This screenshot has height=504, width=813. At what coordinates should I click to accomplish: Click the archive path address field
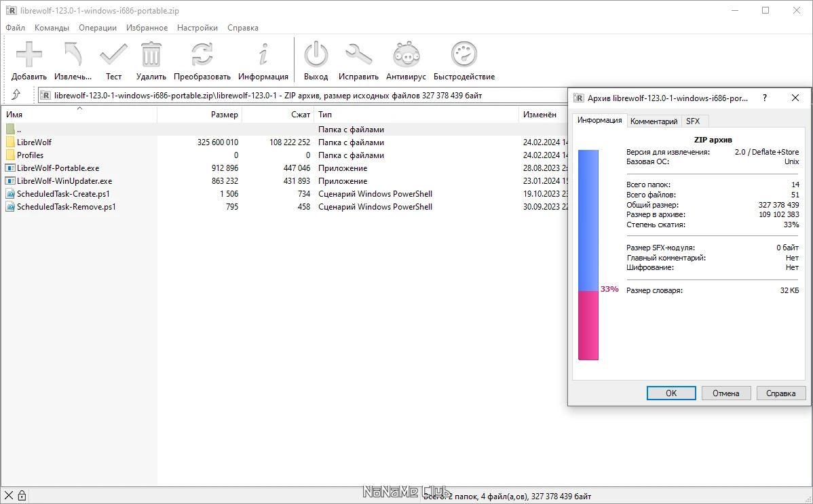299,96
